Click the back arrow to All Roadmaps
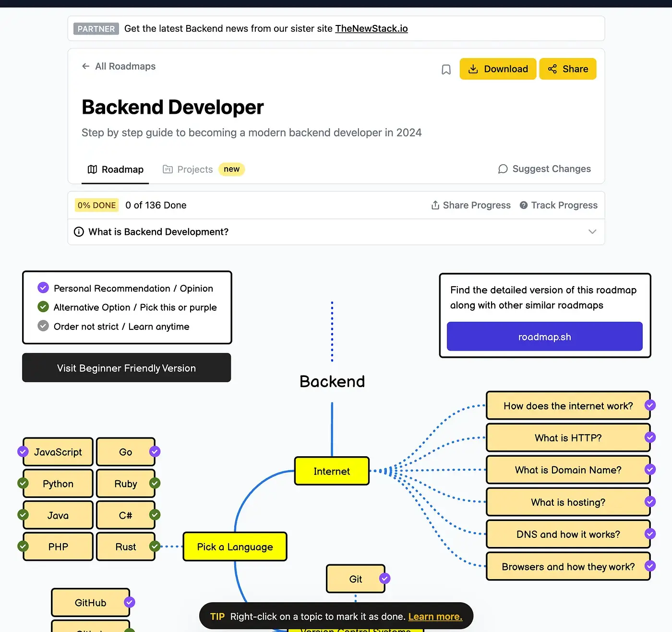The width and height of the screenshot is (672, 632). tap(85, 66)
